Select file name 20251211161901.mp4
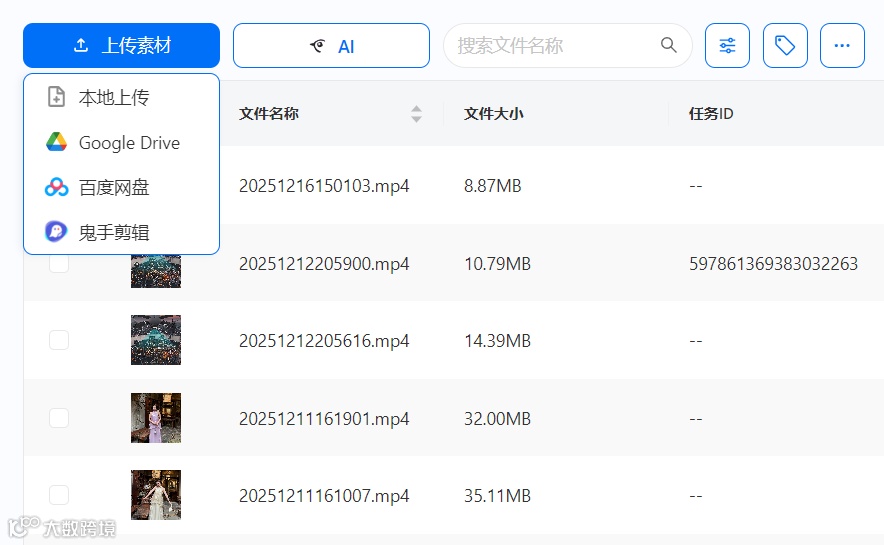 coord(324,419)
